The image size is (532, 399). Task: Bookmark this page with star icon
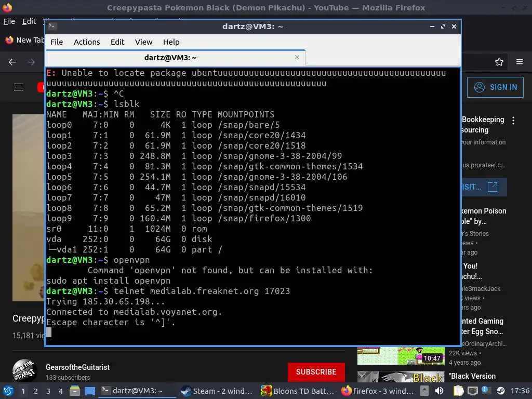click(x=499, y=62)
